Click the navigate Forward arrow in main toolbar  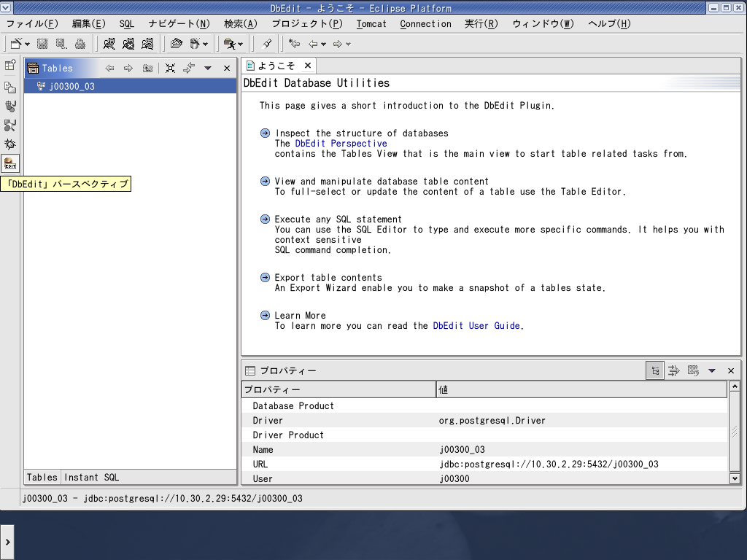(x=338, y=44)
